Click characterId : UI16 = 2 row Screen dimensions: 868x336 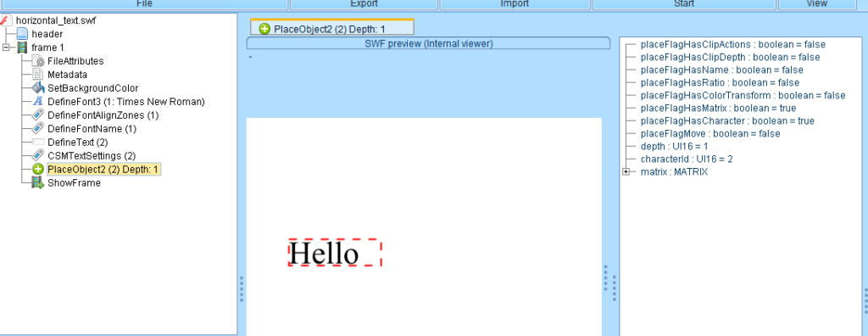[x=687, y=160]
